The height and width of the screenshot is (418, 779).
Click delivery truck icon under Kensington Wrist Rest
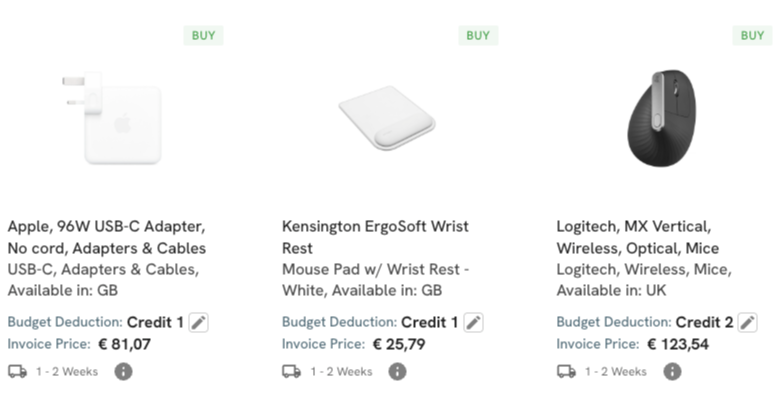[x=292, y=371]
